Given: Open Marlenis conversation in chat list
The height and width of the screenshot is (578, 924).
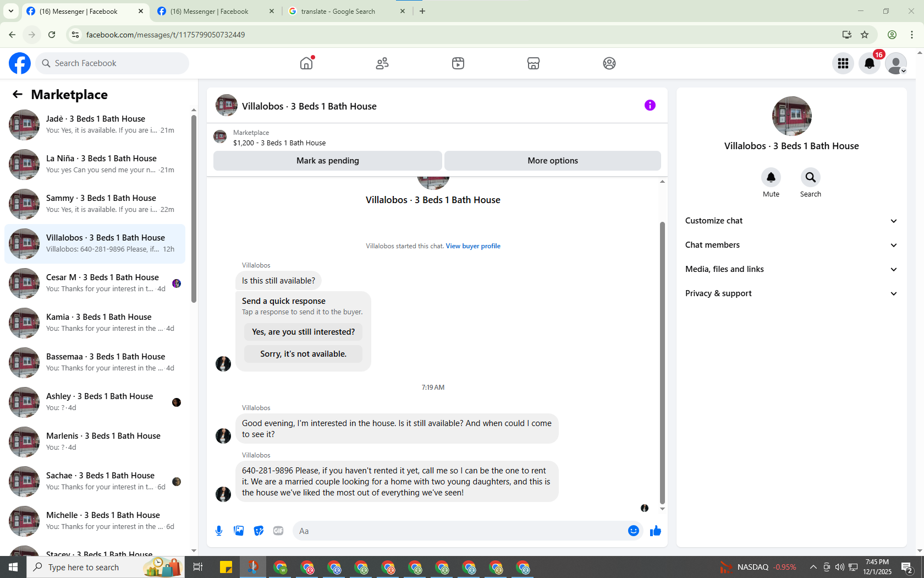Looking at the screenshot, I should coord(95,442).
